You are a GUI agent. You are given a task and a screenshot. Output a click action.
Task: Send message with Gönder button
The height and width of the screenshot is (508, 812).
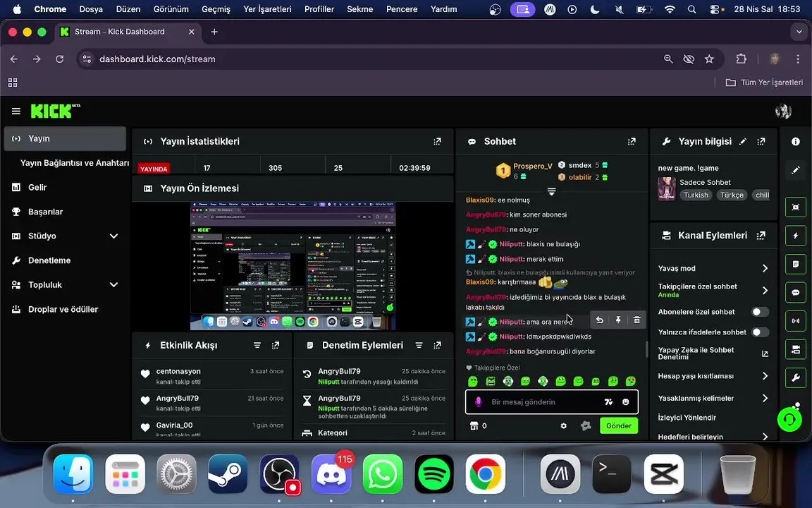[x=619, y=425]
